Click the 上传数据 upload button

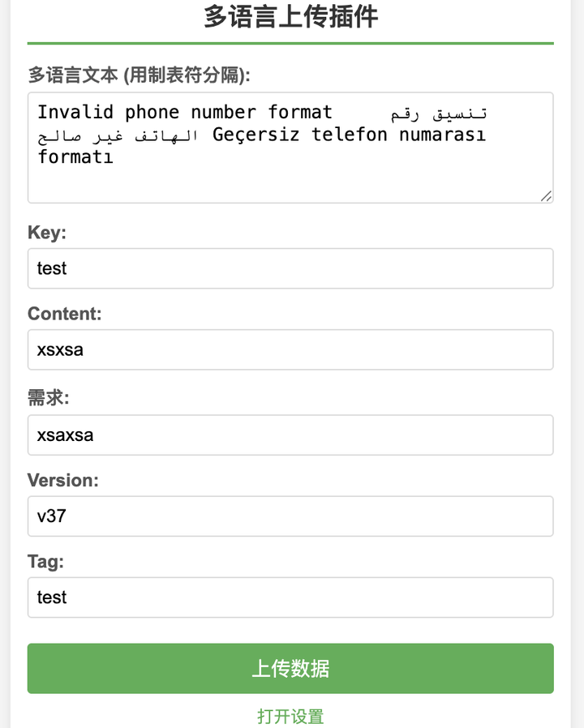coord(290,669)
